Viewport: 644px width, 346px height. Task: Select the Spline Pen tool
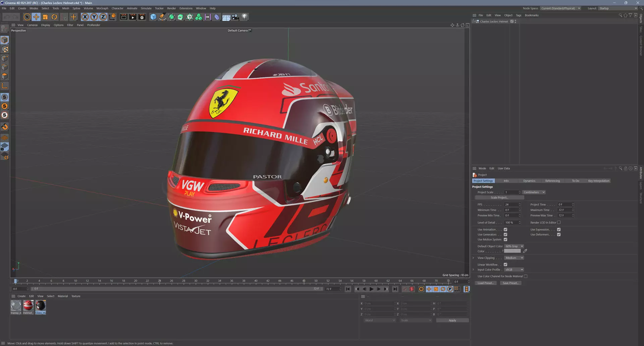click(x=162, y=17)
